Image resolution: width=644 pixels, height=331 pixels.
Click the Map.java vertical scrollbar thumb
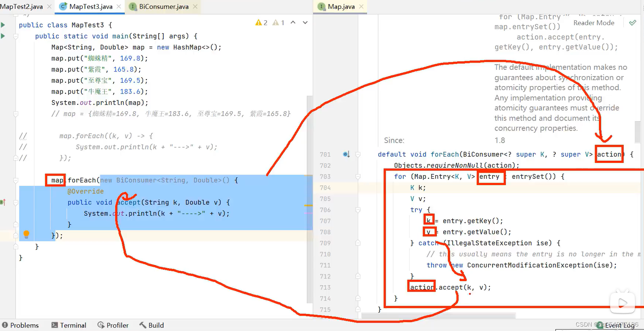[637, 132]
